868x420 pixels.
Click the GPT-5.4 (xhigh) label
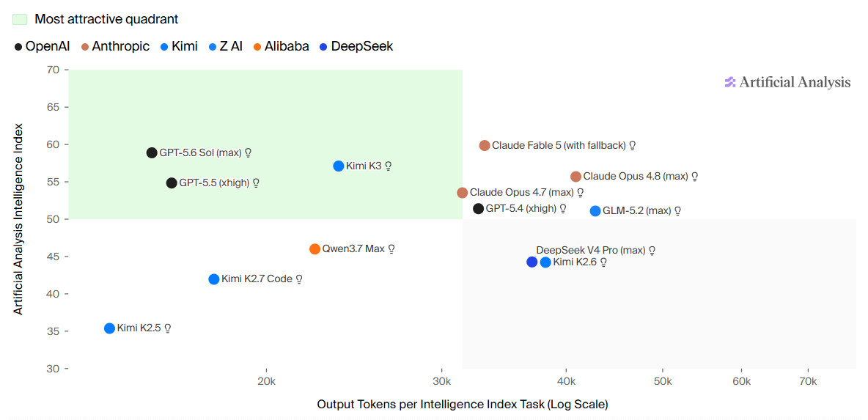pyautogui.click(x=523, y=209)
